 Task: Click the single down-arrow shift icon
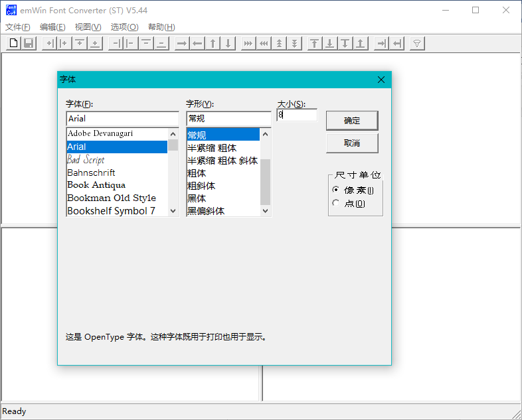click(228, 43)
